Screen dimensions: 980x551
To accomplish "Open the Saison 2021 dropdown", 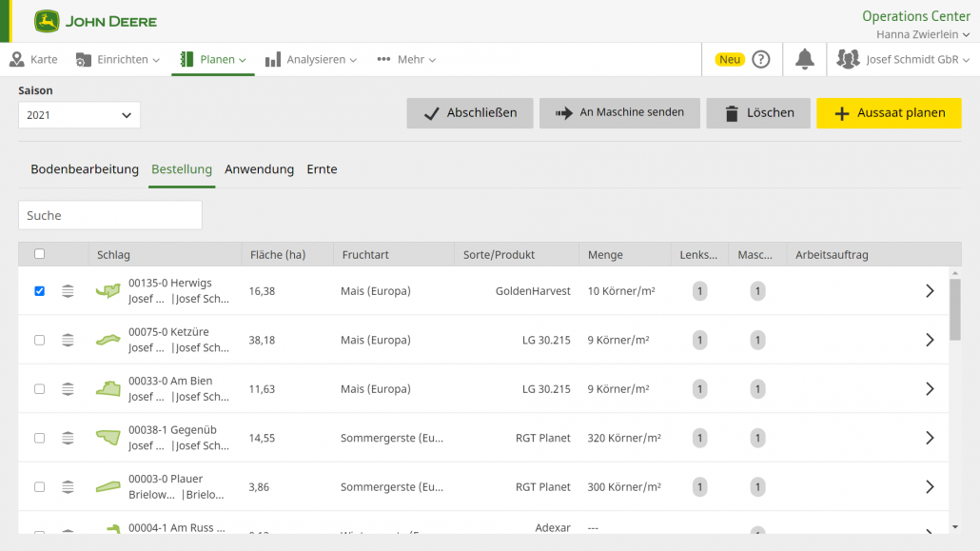I will [79, 115].
